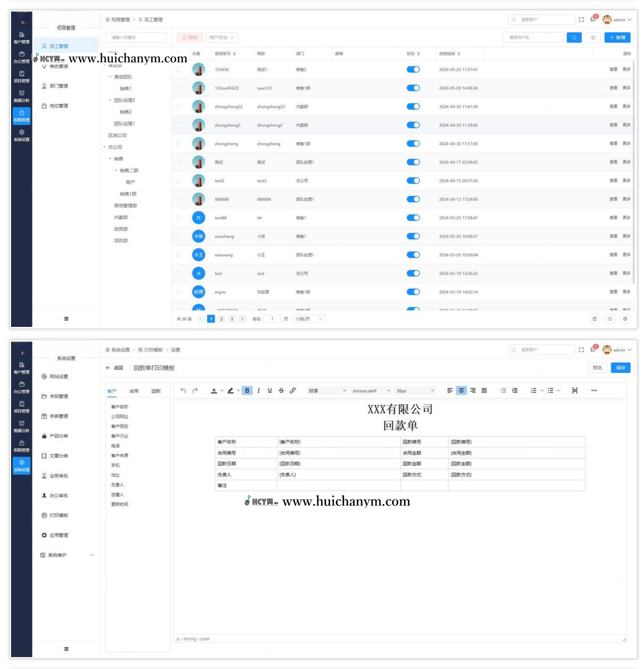Apply underline formatting in the editor

270,390
